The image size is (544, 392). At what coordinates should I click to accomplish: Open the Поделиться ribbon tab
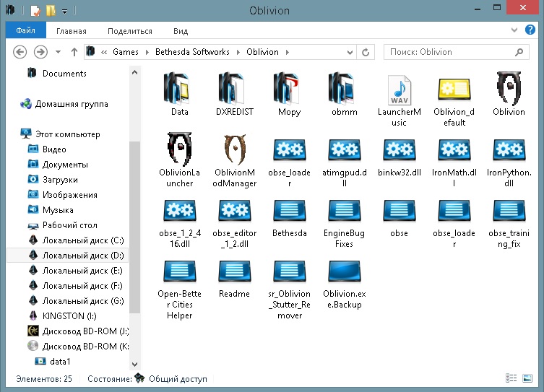(x=130, y=31)
